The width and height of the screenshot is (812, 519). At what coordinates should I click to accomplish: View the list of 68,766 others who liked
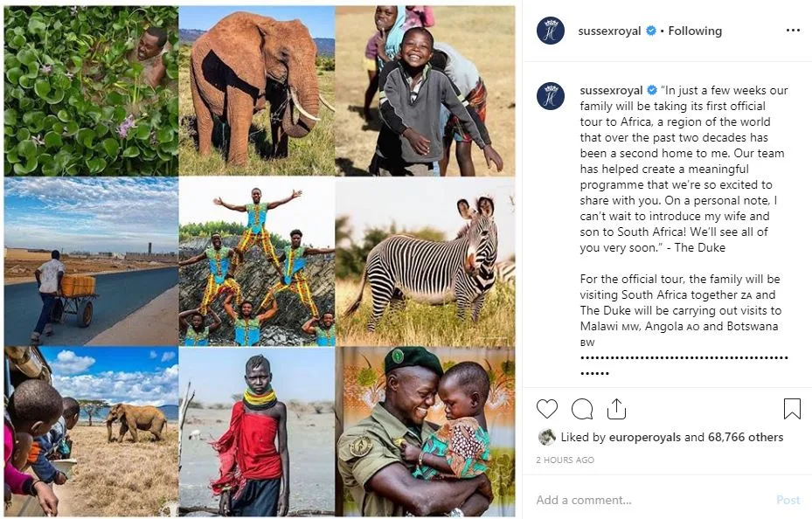click(x=746, y=437)
